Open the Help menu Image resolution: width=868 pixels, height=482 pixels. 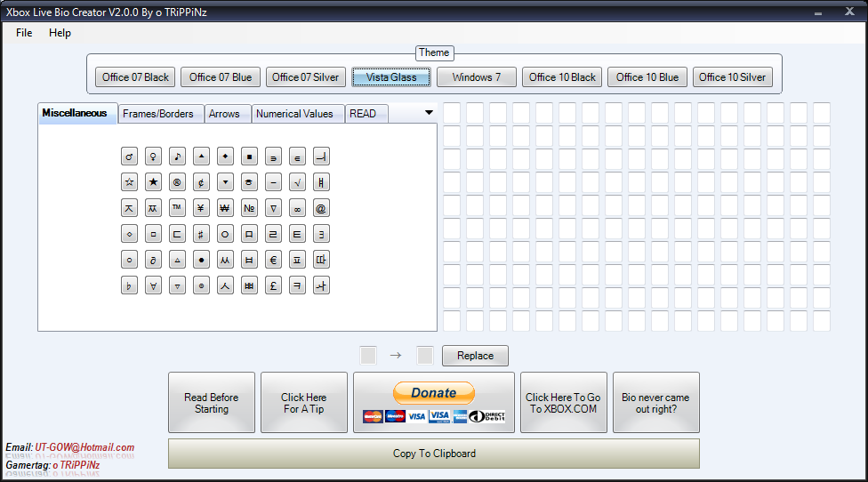(x=60, y=33)
